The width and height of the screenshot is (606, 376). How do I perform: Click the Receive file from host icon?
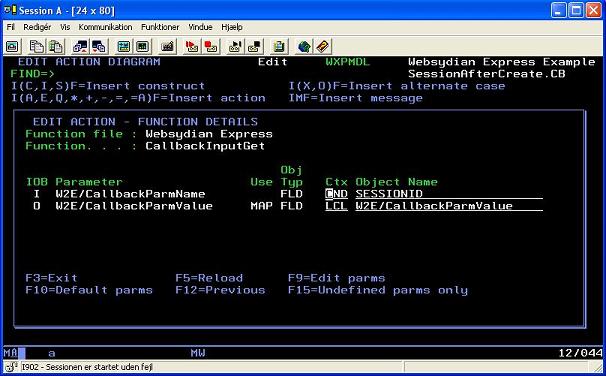tap(99, 47)
